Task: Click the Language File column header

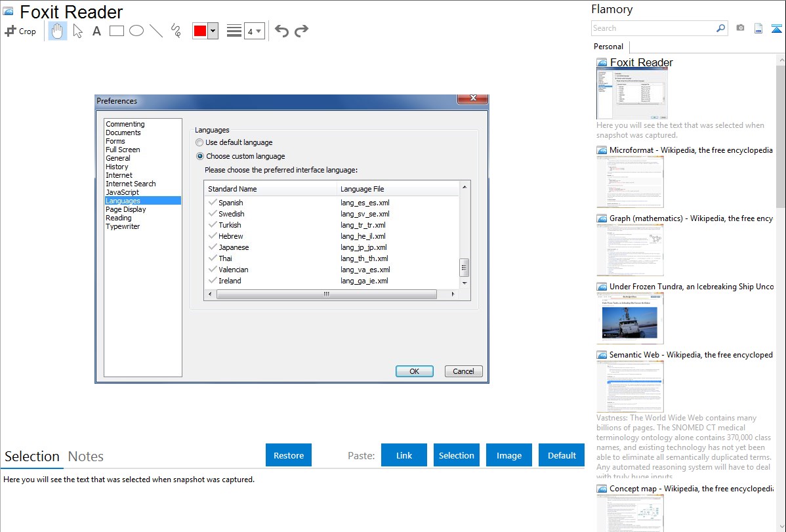Action: [398, 189]
